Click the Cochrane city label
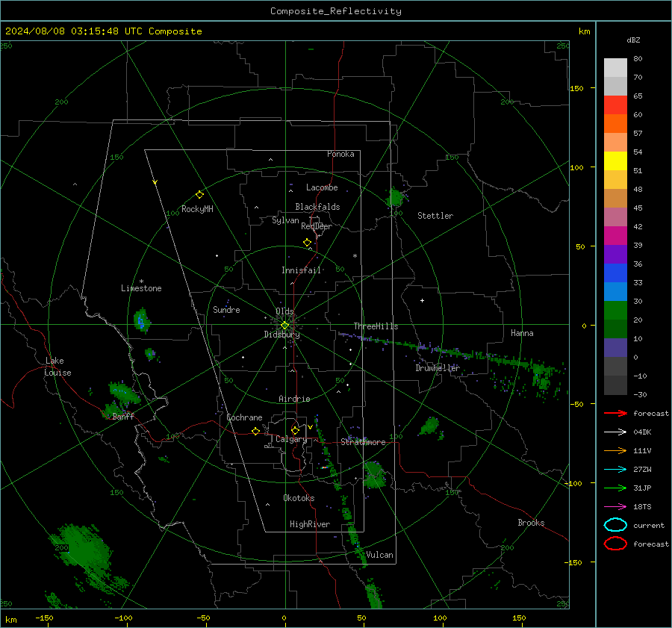 tap(244, 417)
